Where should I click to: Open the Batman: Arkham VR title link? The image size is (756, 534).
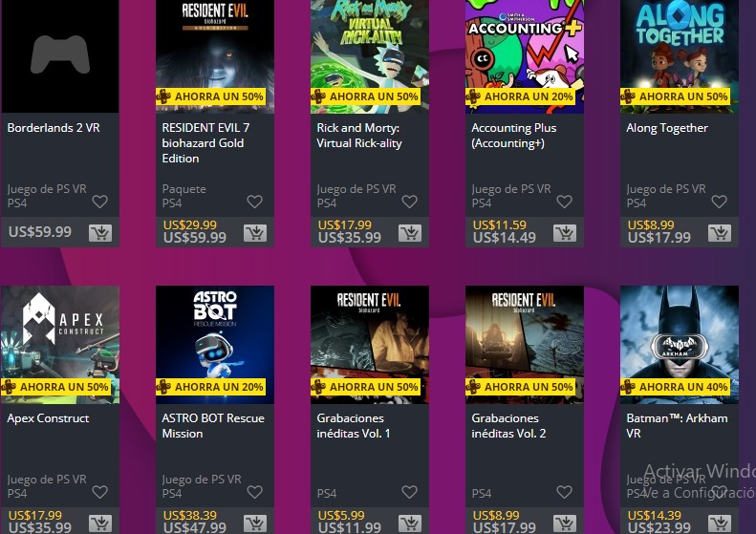tap(677, 425)
